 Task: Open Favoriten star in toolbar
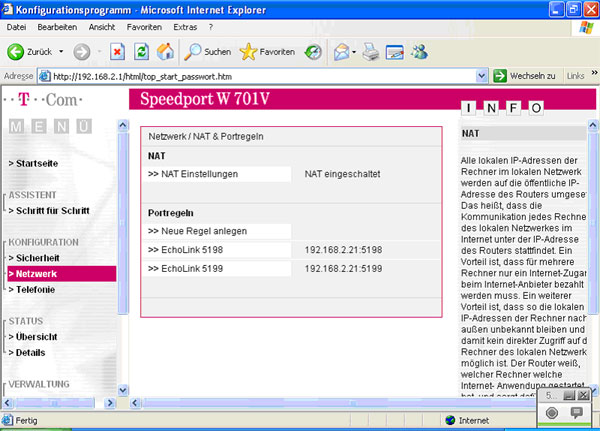point(266,51)
